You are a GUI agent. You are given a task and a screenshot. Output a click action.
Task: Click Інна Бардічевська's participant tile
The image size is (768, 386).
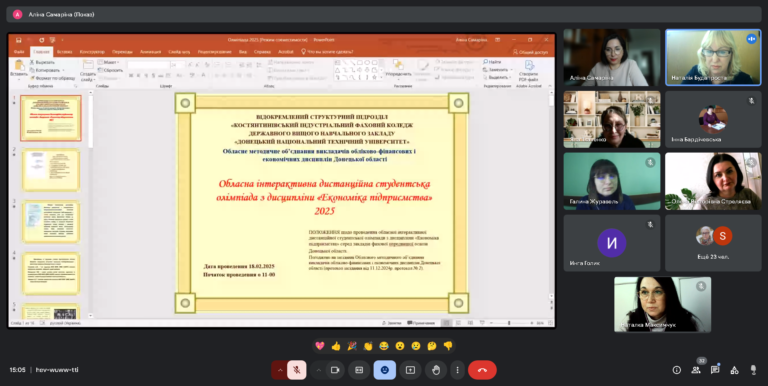[713, 120]
